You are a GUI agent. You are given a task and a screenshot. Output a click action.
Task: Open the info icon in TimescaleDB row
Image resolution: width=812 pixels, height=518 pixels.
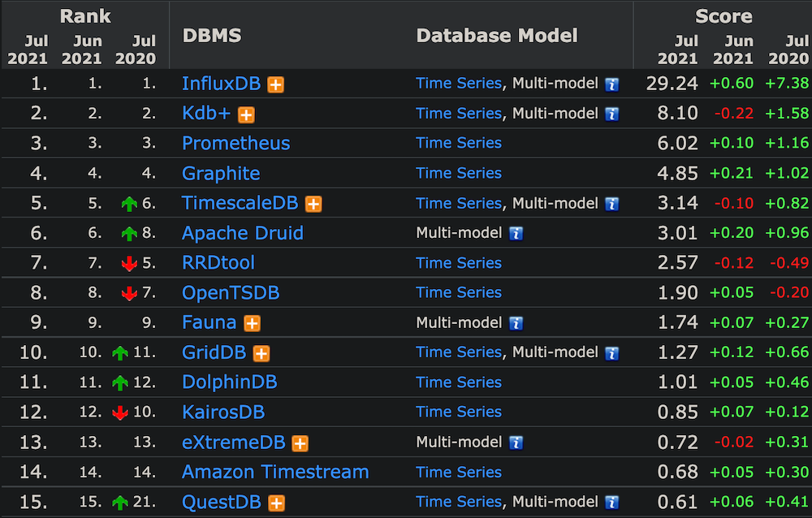612,204
